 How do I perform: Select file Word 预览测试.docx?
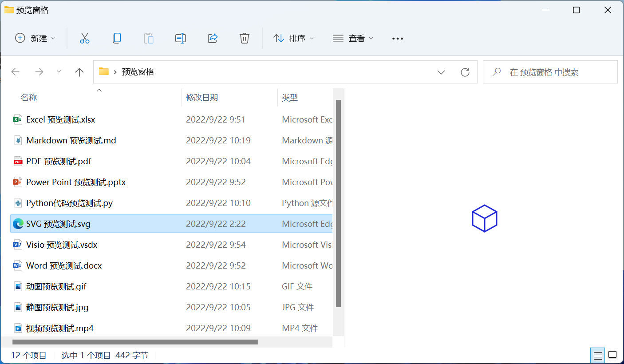[64, 265]
